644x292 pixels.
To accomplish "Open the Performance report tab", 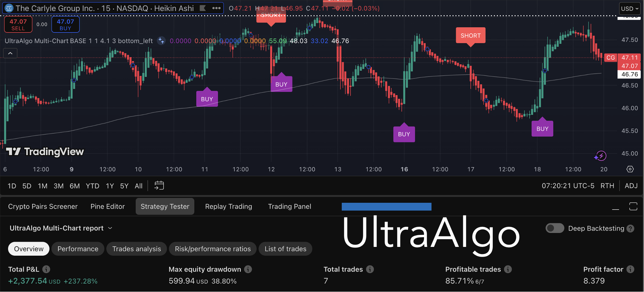I will 78,249.
